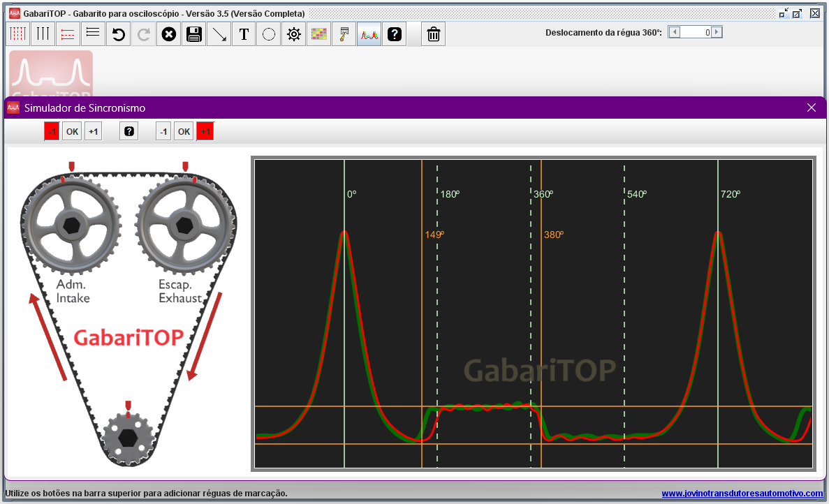The width and height of the screenshot is (829, 504).
Task: Click the Simulador de Sincronismo title icon
Action: (x=13, y=108)
